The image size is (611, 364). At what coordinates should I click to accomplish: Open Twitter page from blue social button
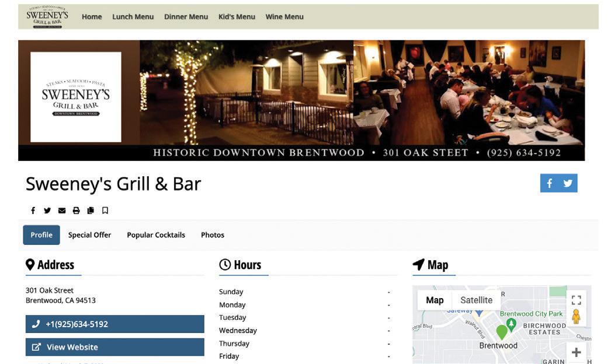point(568,183)
